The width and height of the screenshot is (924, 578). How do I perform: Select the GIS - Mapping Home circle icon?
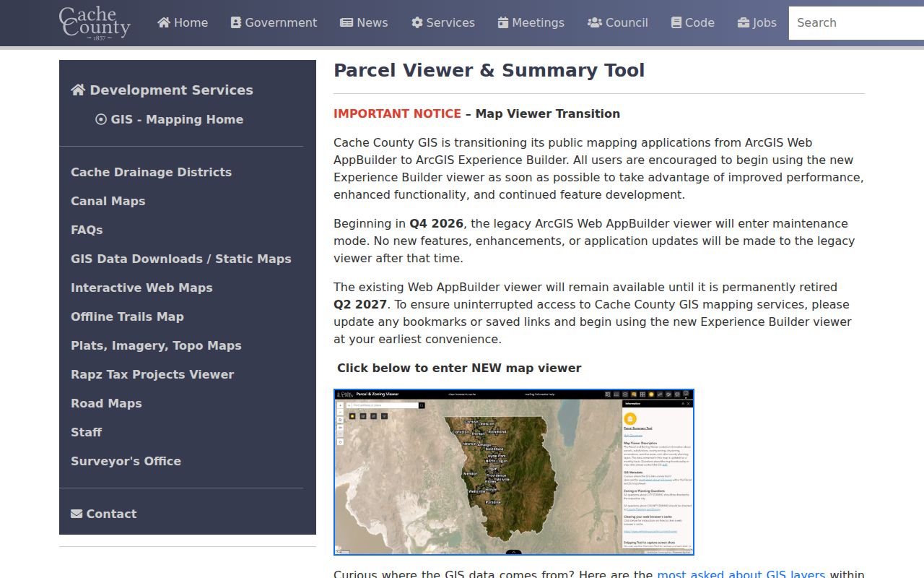point(101,119)
